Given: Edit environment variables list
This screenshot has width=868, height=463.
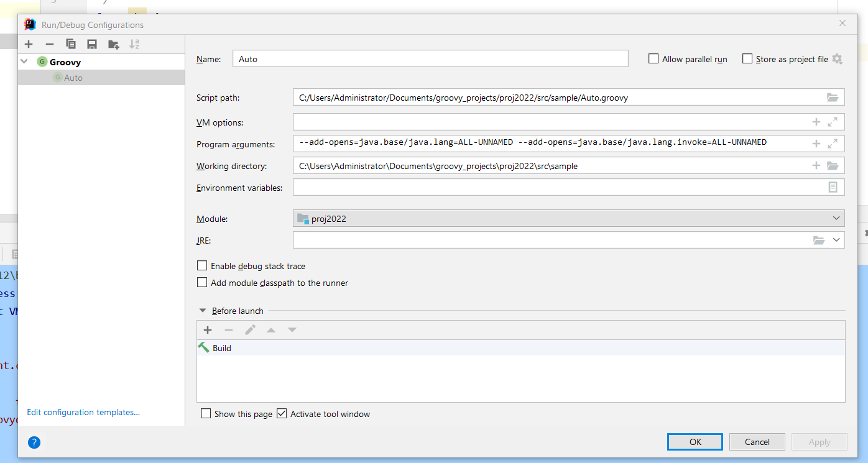Looking at the screenshot, I should tap(833, 187).
